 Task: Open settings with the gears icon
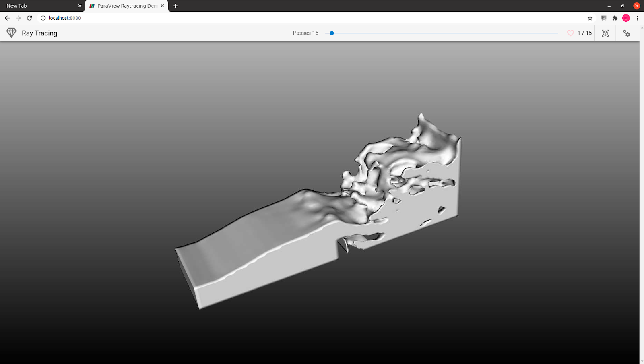627,33
